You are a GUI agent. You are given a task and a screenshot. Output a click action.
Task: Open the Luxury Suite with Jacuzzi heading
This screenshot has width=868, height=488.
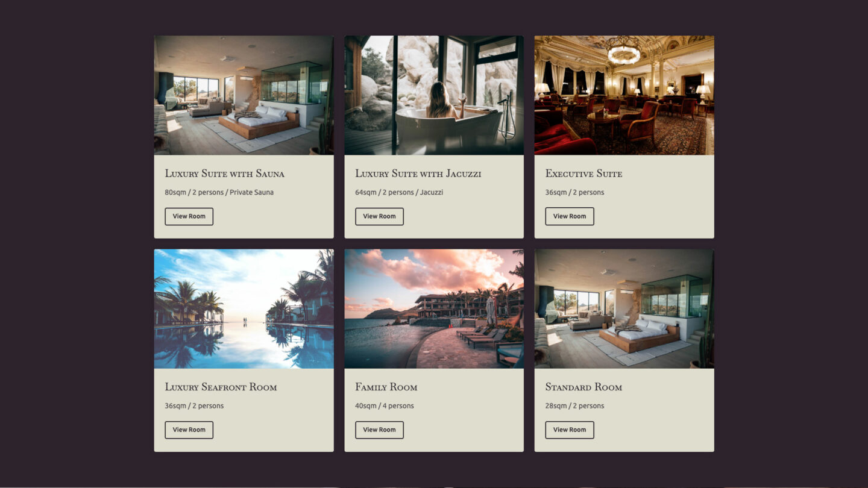click(418, 174)
